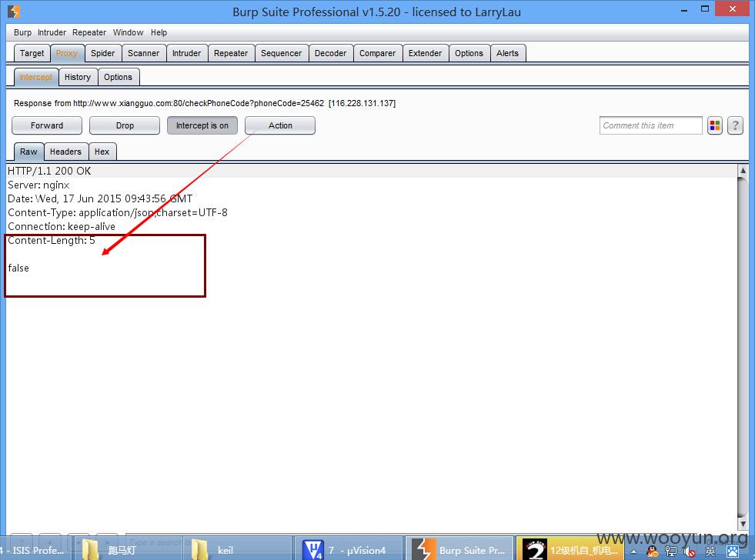Show hidden tray icons arrow

tap(633, 552)
